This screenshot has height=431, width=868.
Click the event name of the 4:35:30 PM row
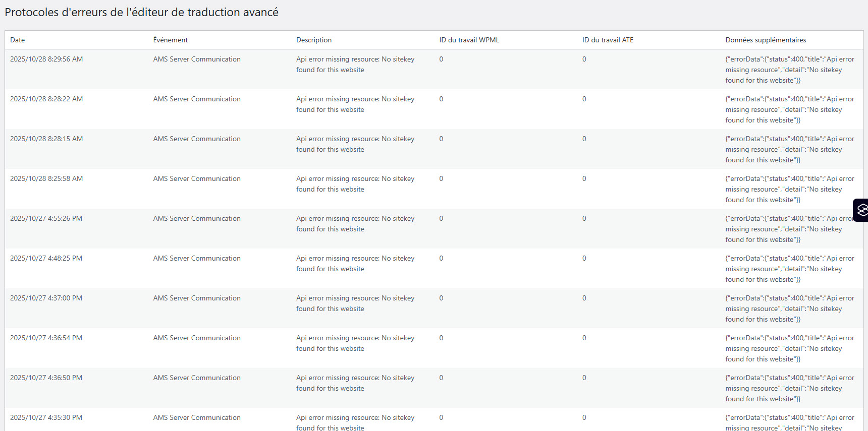tap(197, 417)
